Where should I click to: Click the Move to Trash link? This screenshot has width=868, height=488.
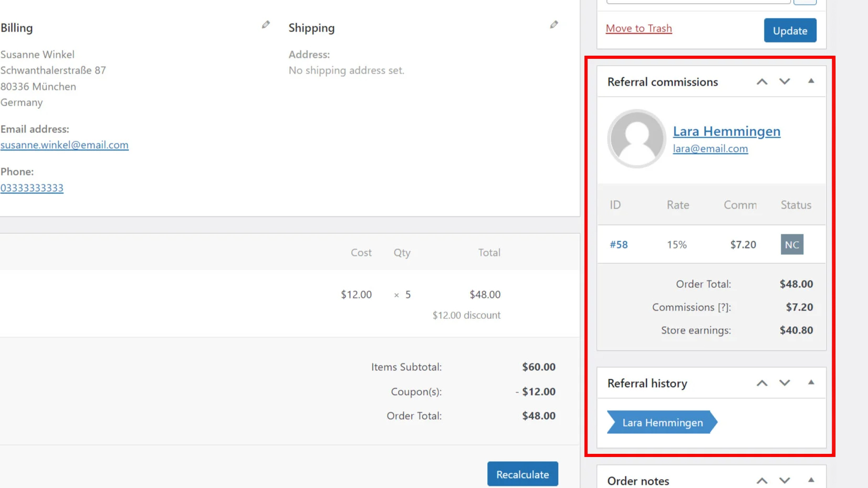coord(639,28)
